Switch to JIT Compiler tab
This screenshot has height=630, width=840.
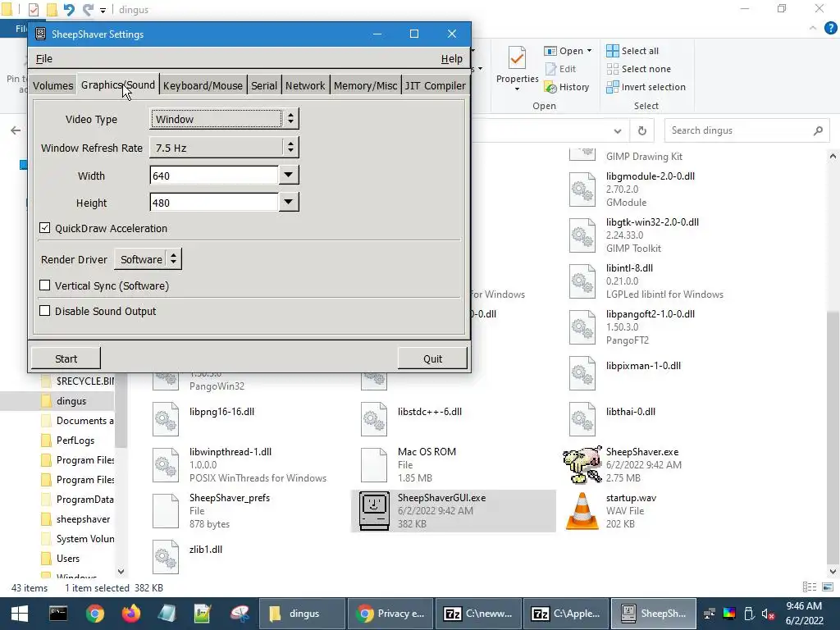(x=435, y=85)
